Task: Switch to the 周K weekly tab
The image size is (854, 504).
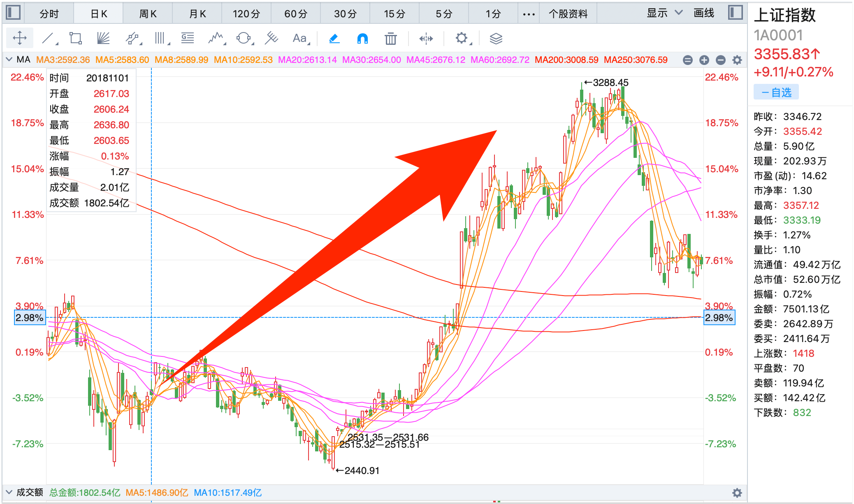Action: (x=148, y=14)
